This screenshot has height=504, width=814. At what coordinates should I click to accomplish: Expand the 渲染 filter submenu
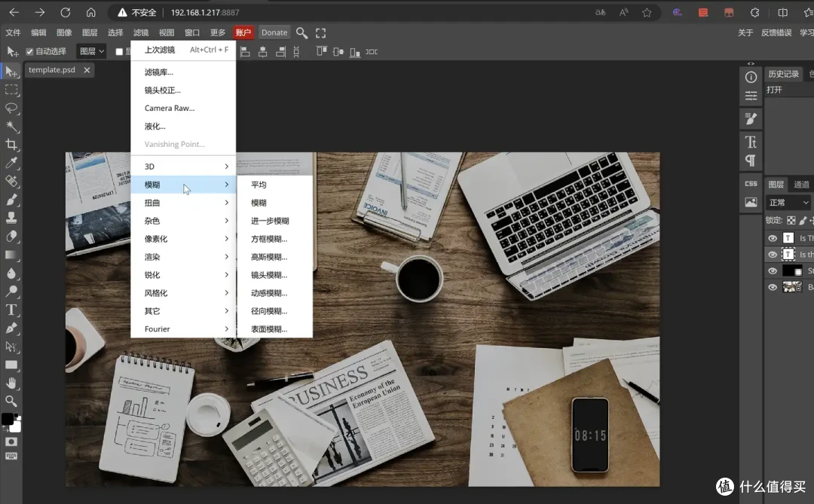coord(183,257)
